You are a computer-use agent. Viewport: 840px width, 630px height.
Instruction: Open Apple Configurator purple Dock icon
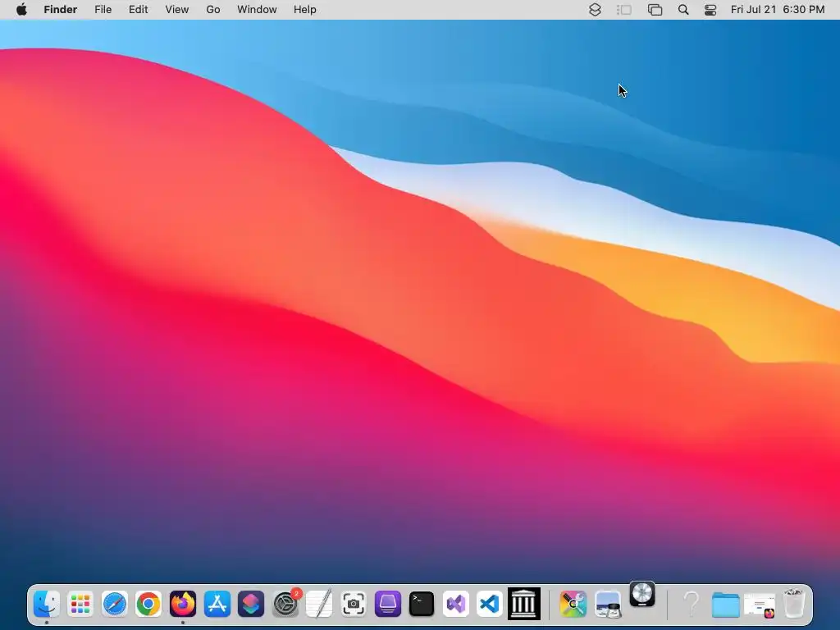pos(387,604)
